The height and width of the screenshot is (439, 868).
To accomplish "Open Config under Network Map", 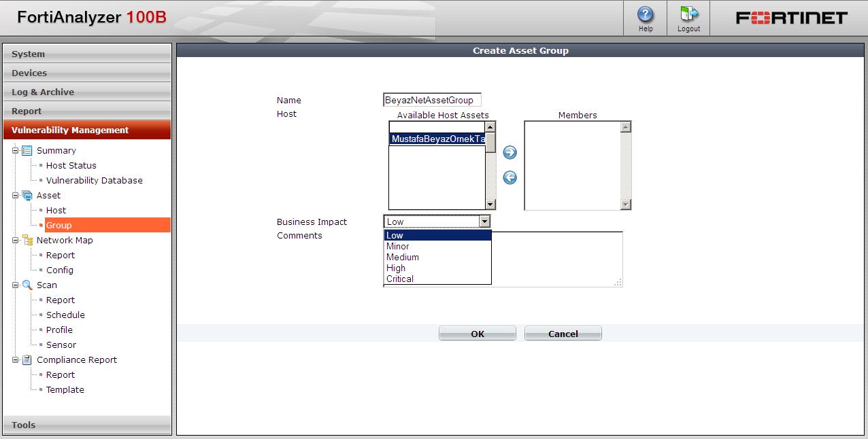I will click(x=60, y=270).
